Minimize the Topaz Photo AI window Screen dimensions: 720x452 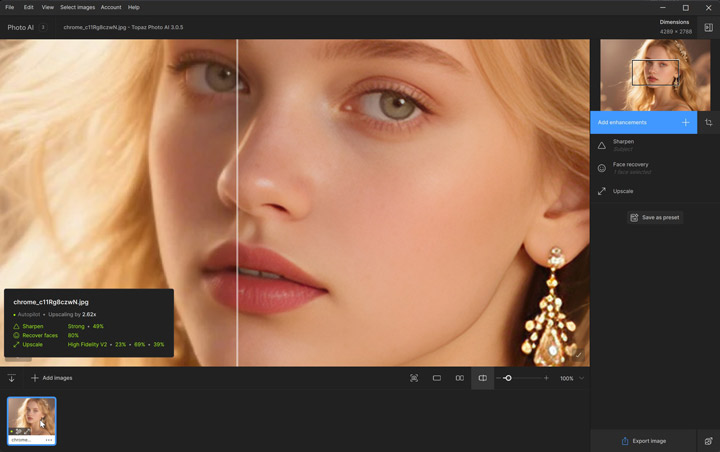point(663,7)
